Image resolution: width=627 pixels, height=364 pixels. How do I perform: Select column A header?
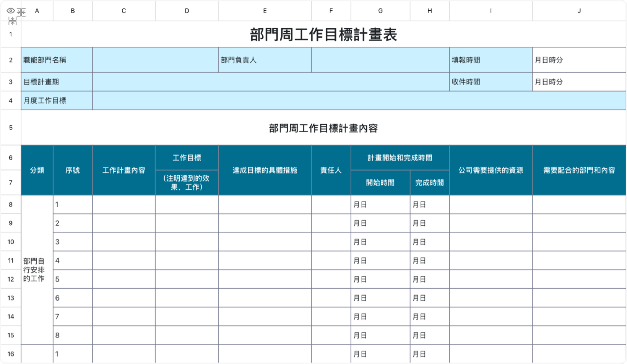(x=37, y=11)
